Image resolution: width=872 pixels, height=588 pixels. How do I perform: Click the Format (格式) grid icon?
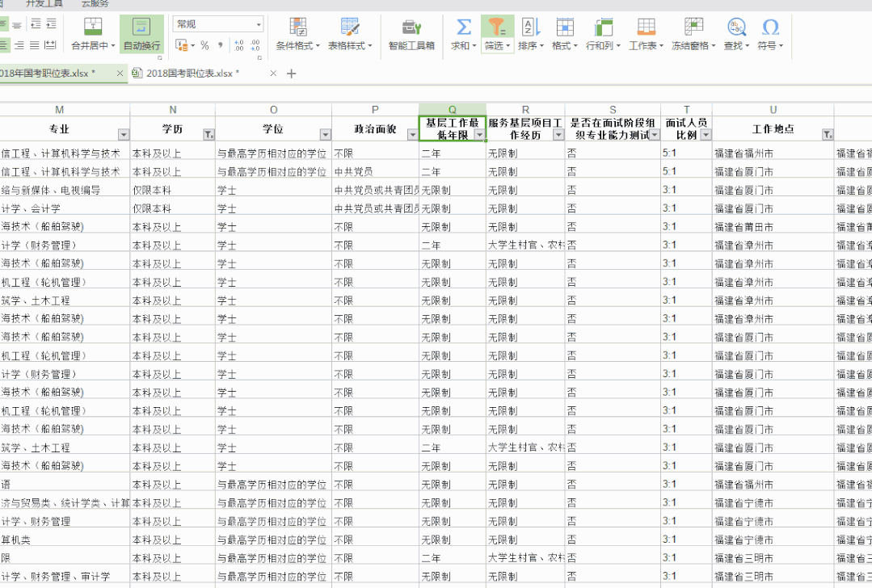564,27
